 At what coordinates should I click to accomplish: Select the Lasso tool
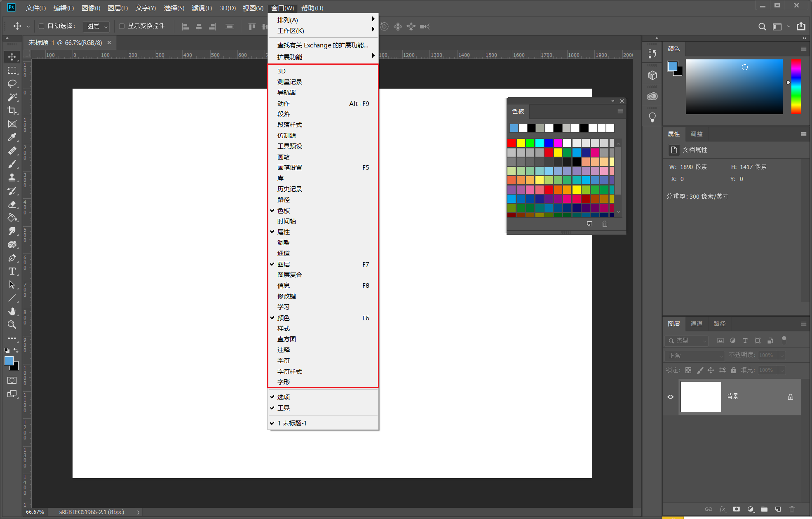pos(12,84)
